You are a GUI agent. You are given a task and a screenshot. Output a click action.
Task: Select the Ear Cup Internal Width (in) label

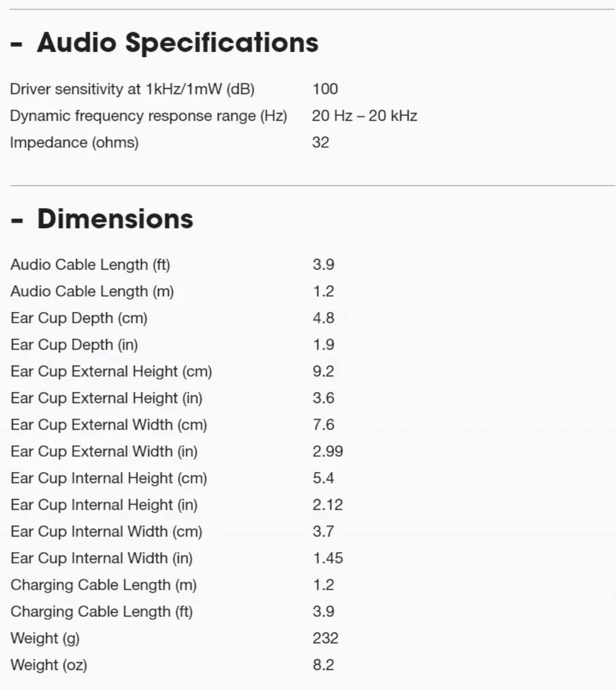102,558
